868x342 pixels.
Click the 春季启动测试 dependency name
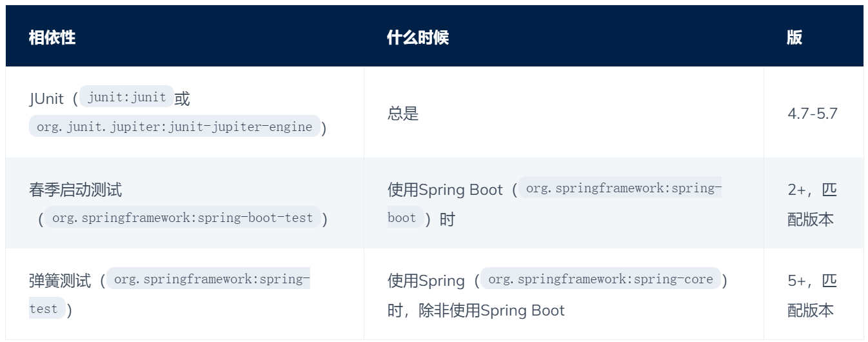(75, 190)
